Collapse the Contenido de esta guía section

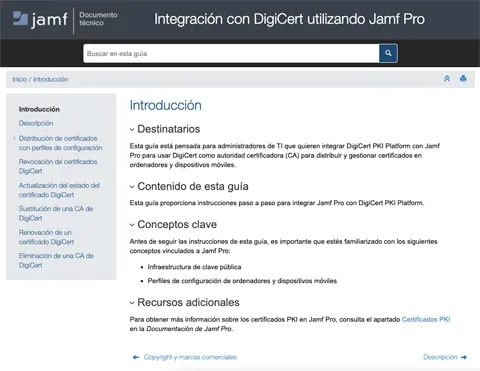click(x=132, y=187)
